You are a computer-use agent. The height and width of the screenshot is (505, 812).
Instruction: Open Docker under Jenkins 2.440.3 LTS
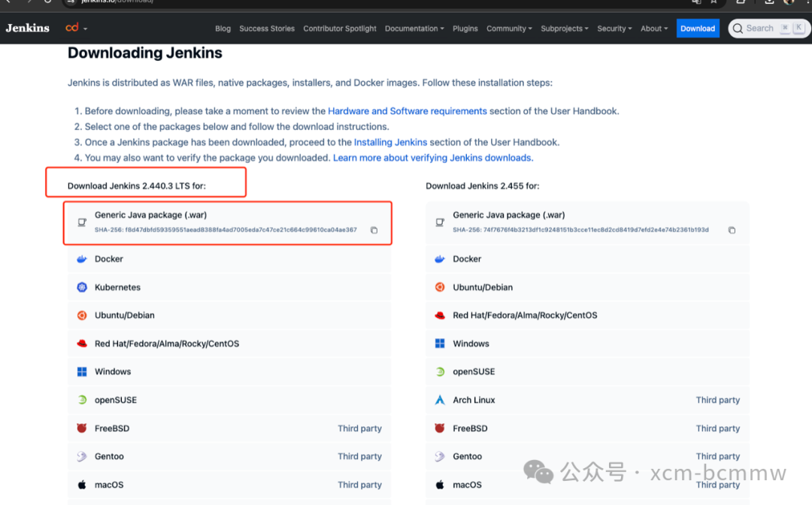(x=229, y=259)
